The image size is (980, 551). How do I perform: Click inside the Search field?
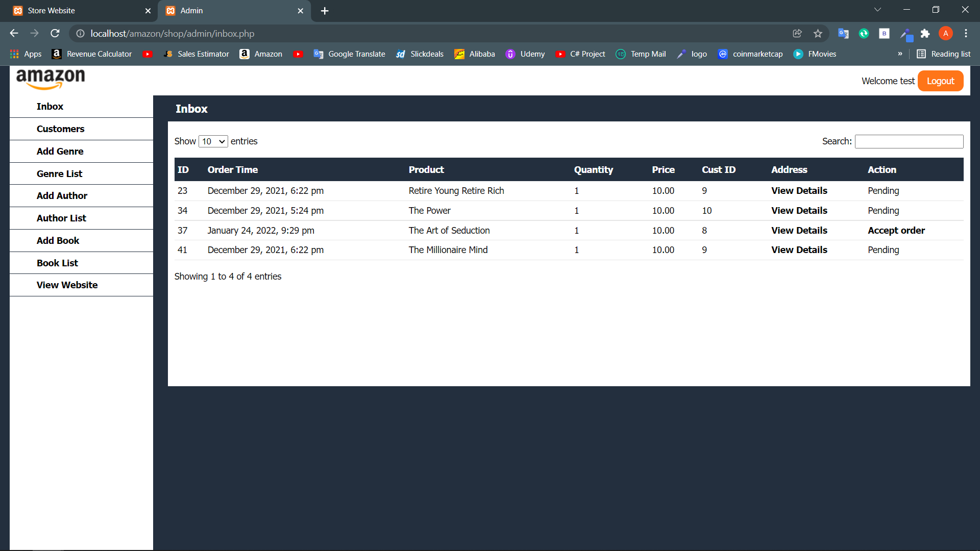tap(909, 141)
